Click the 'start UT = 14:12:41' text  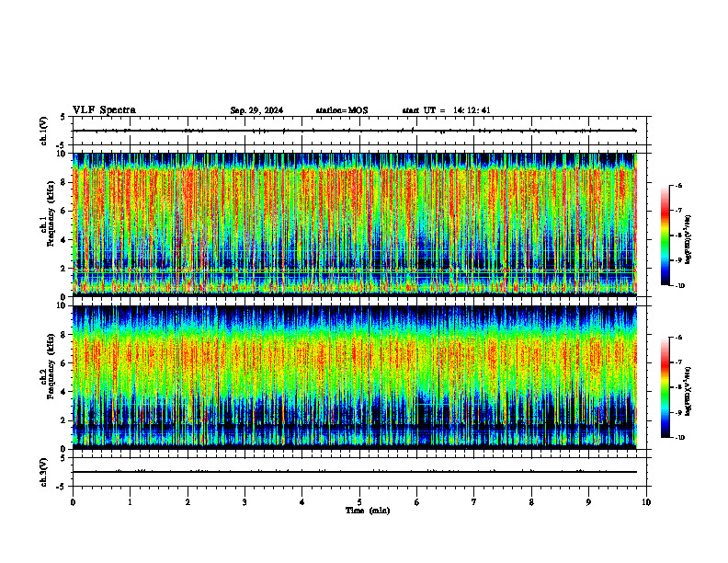tap(446, 110)
